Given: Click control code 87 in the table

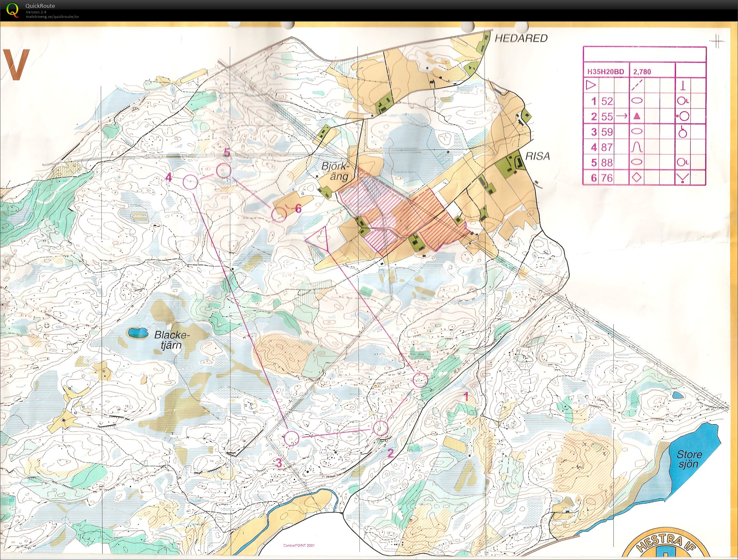Looking at the screenshot, I should (607, 147).
